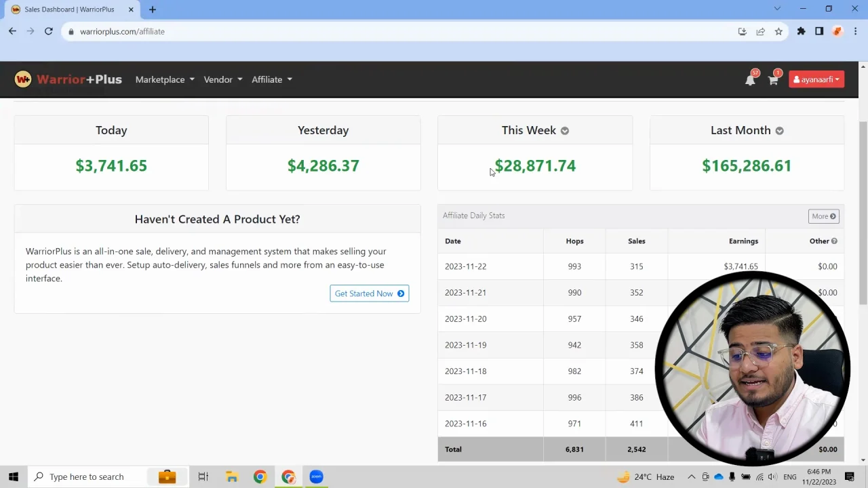Open File Explorer from the taskbar

pos(231,476)
